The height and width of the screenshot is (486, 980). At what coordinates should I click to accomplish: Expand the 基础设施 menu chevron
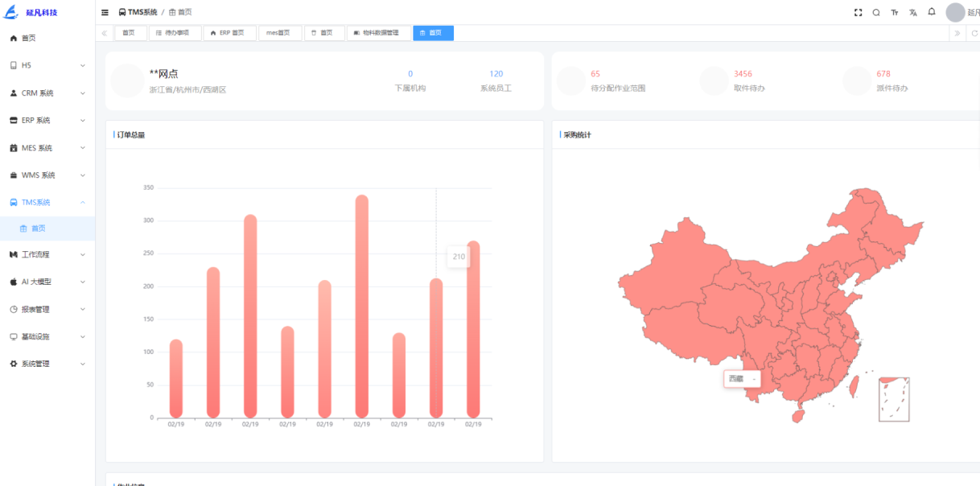pos(83,336)
